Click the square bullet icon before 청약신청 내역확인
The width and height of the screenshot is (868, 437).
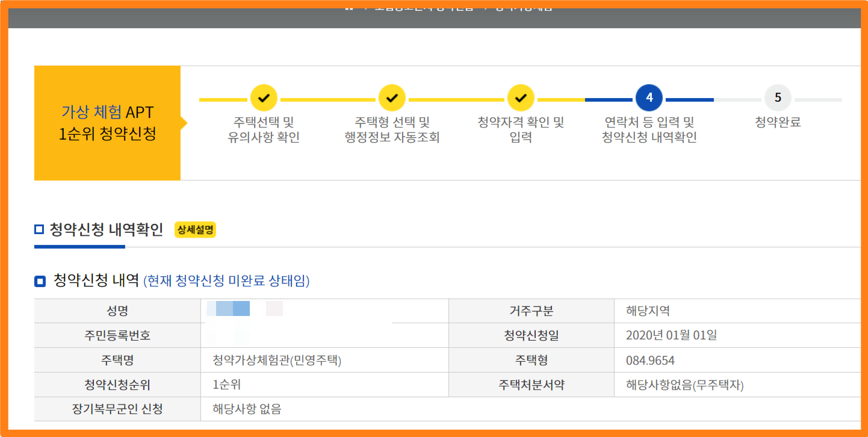tap(40, 230)
